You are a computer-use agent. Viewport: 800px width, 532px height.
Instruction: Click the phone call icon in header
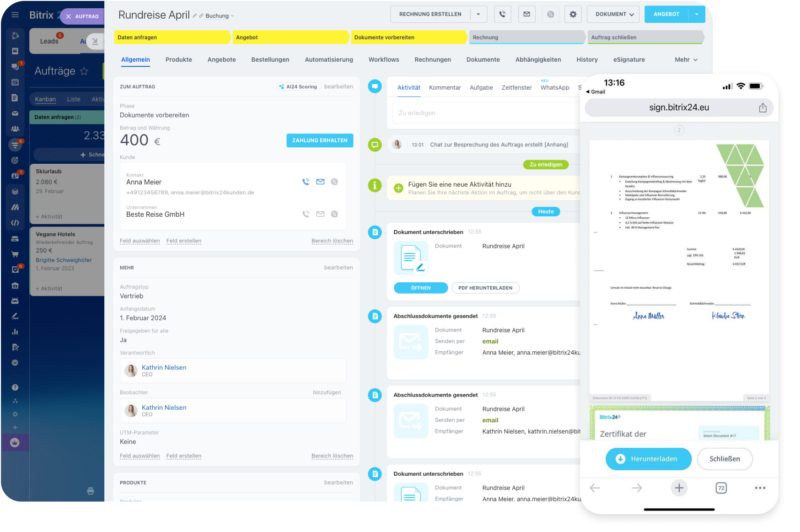(x=502, y=14)
